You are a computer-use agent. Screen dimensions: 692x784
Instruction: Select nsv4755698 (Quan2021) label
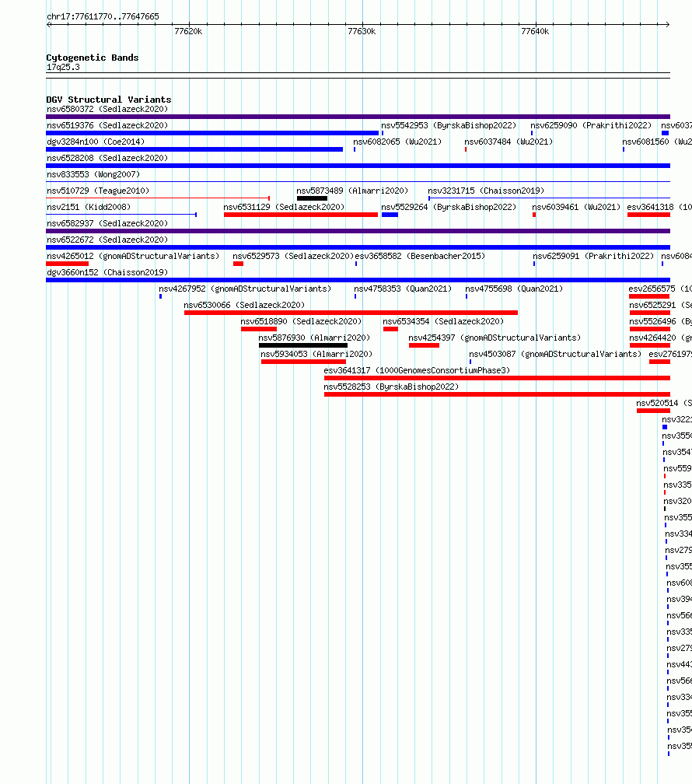click(514, 289)
